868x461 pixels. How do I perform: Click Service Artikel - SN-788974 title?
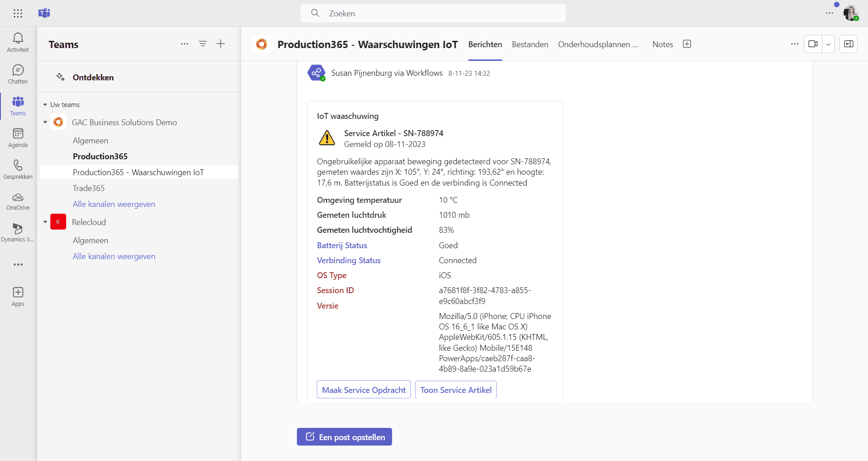(x=393, y=133)
